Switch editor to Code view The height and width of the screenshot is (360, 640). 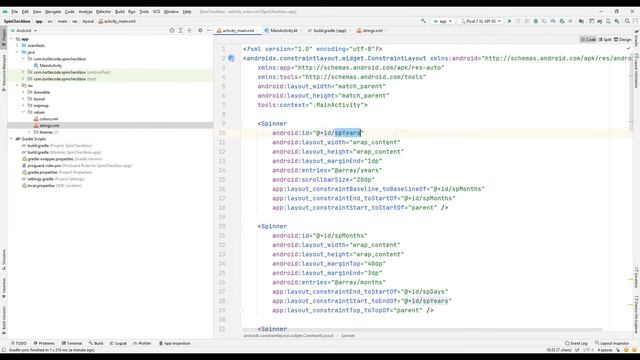[588, 40]
